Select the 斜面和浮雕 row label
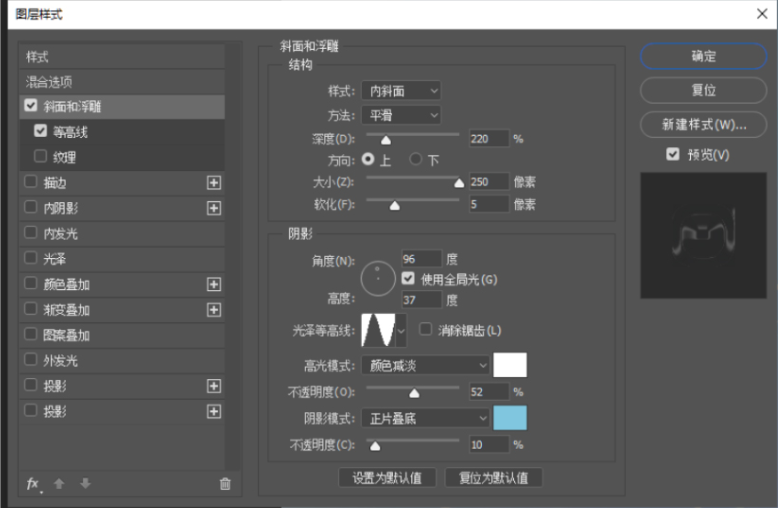 72,106
